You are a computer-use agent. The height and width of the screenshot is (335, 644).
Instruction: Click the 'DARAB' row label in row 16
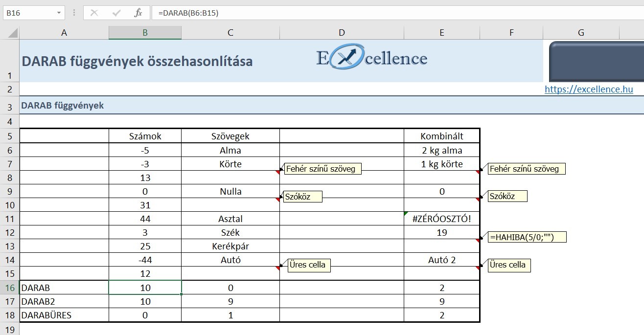pyautogui.click(x=64, y=288)
